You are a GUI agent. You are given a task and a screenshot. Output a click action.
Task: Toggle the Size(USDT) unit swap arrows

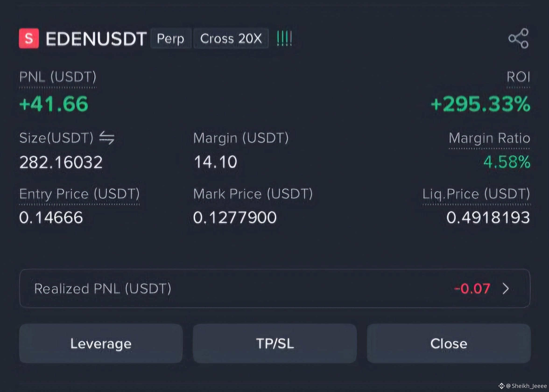(x=107, y=138)
